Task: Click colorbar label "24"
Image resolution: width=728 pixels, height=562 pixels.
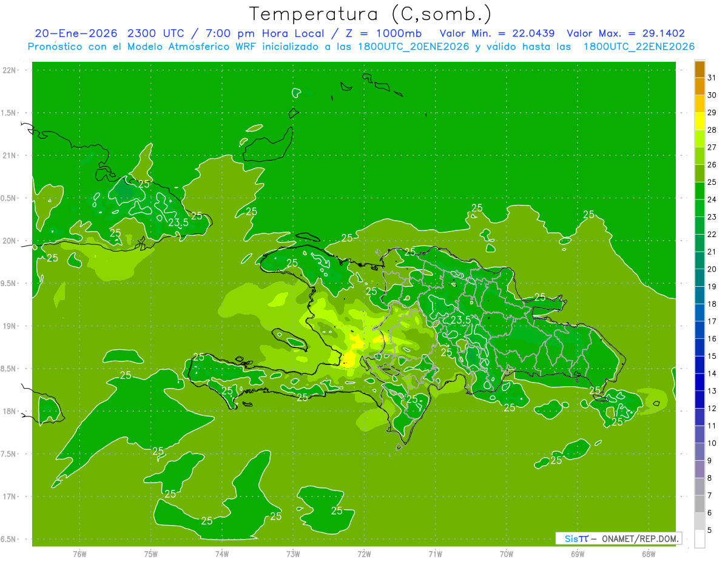Action: pos(712,199)
